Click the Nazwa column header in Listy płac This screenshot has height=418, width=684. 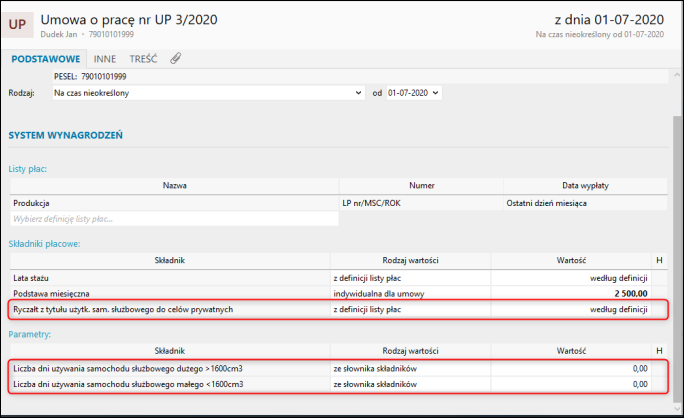(x=174, y=185)
